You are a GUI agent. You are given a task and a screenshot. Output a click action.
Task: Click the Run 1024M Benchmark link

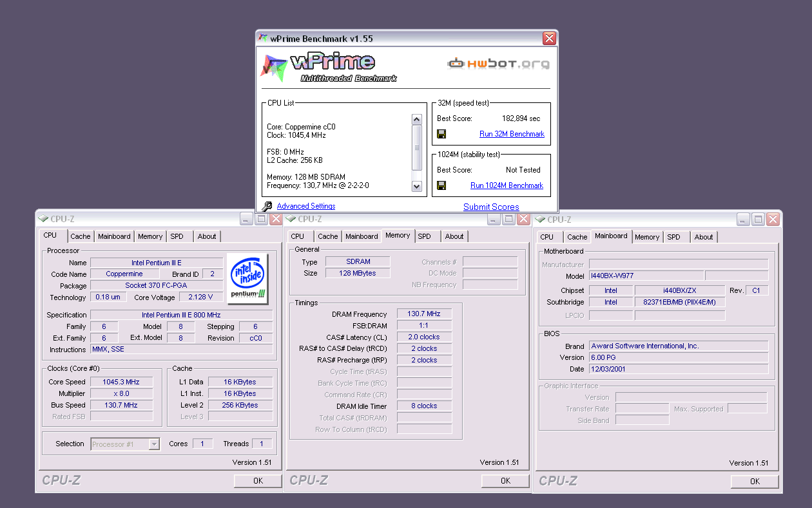tap(507, 185)
